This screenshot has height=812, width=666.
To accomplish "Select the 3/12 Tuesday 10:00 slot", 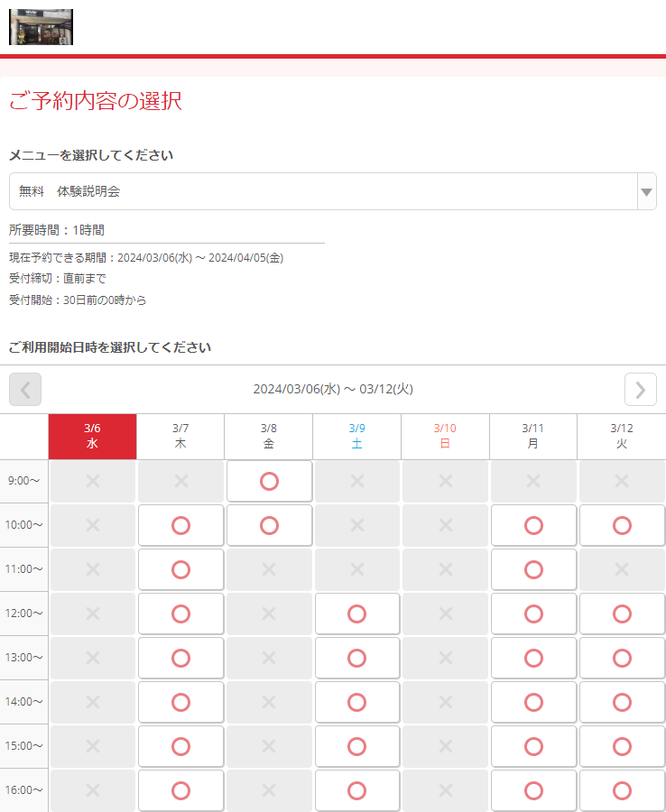I will point(621,525).
